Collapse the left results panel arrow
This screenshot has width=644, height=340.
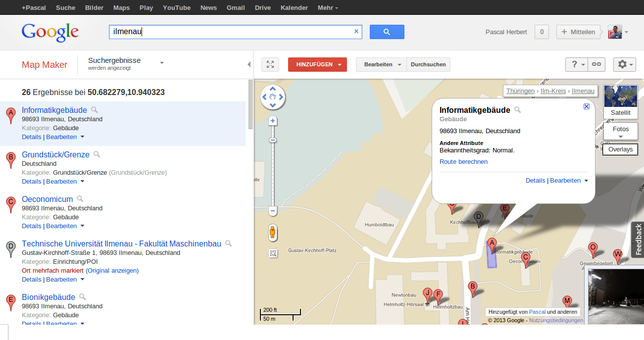249,64
